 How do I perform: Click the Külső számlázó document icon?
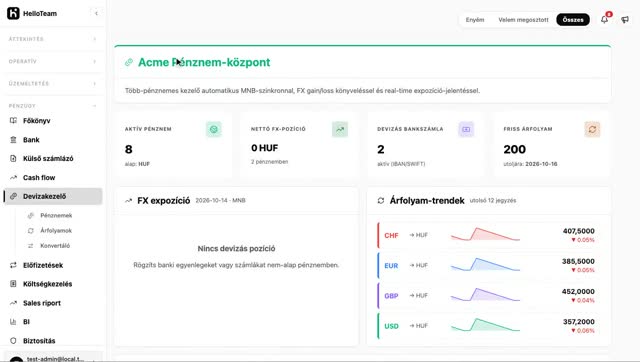pos(13,158)
